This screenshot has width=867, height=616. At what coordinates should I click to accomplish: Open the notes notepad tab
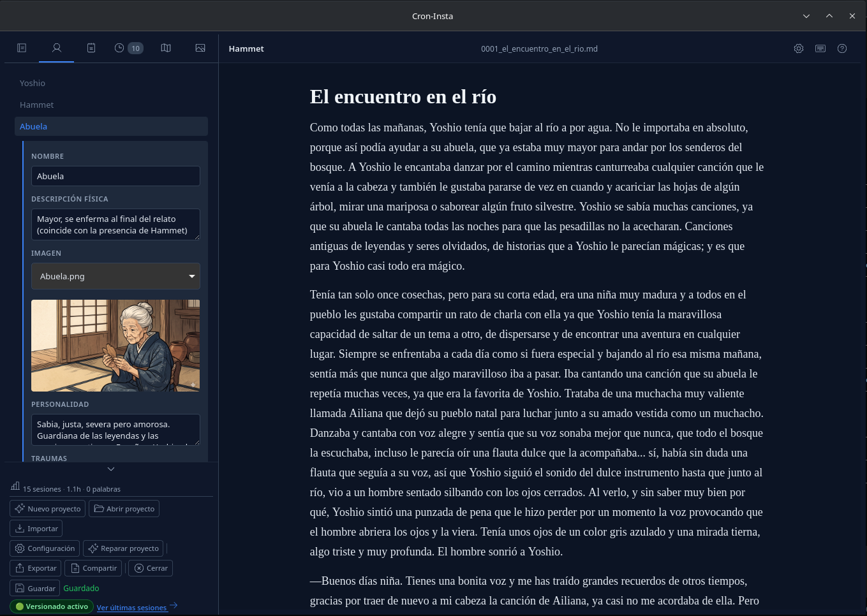point(91,48)
